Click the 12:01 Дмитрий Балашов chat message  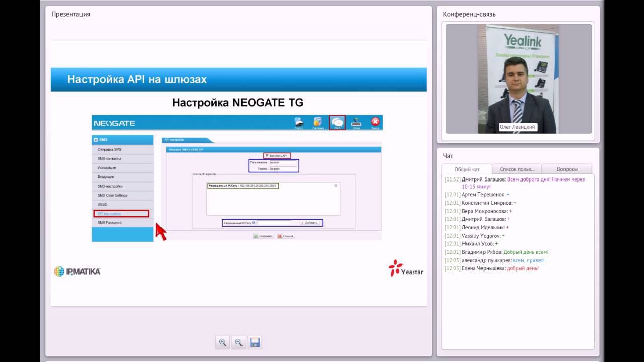(x=477, y=219)
